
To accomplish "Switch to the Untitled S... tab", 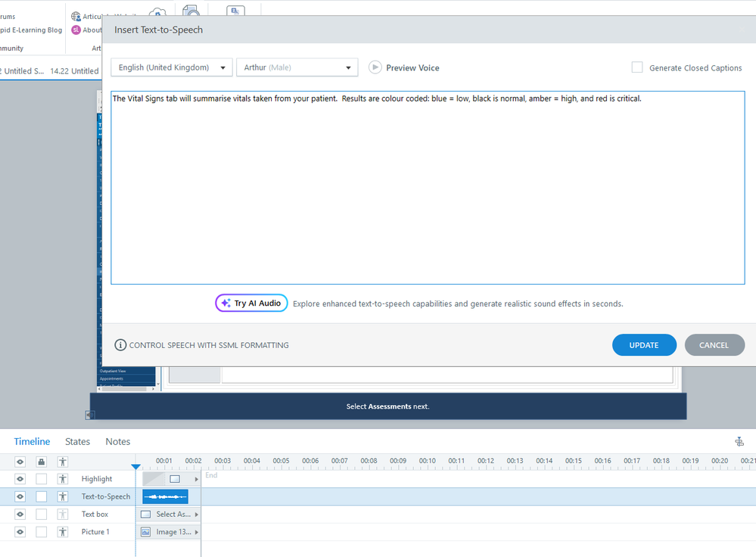I will click(x=22, y=71).
